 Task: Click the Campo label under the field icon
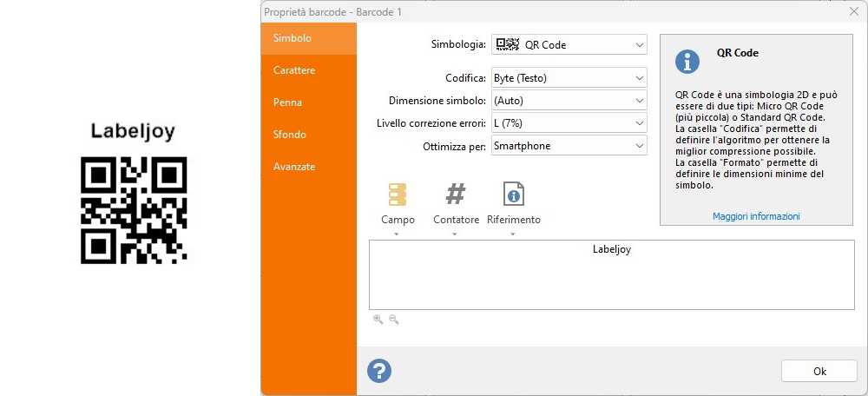[x=398, y=220]
